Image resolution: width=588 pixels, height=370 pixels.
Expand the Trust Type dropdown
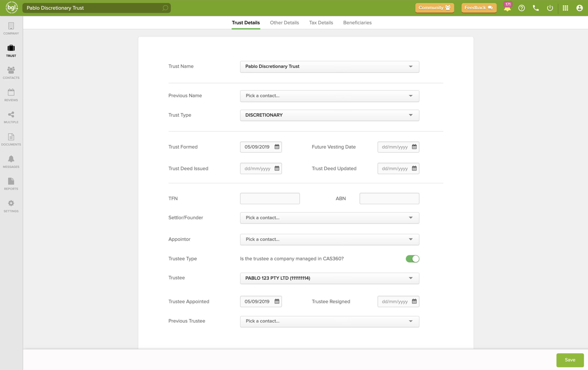[329, 115]
